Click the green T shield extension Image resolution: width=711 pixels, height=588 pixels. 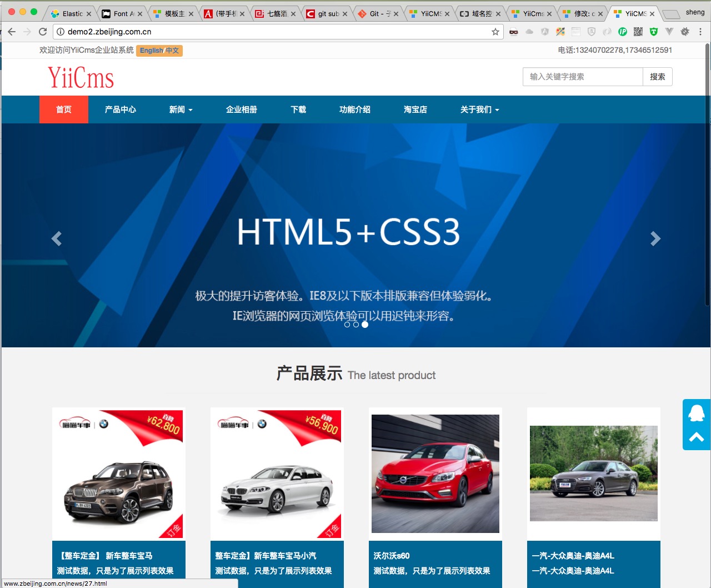tap(654, 32)
